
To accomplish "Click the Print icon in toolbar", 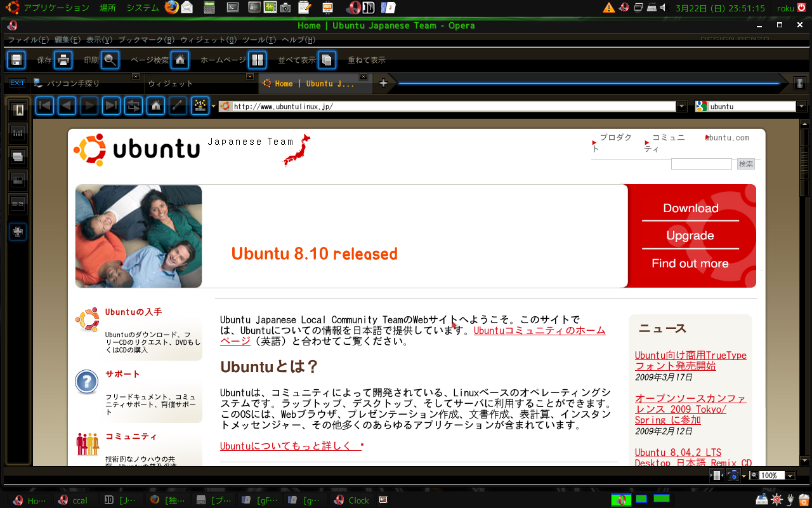I will (62, 60).
